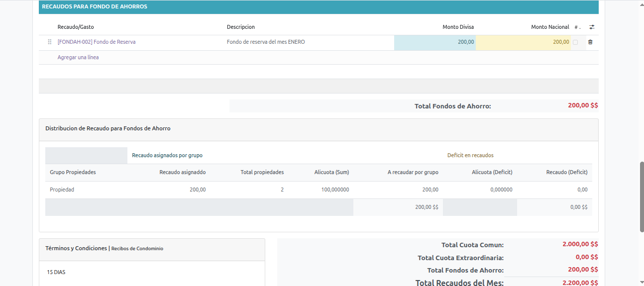Select the blue Monto Divisa amount cell
This screenshot has height=286, width=644.
[434, 42]
